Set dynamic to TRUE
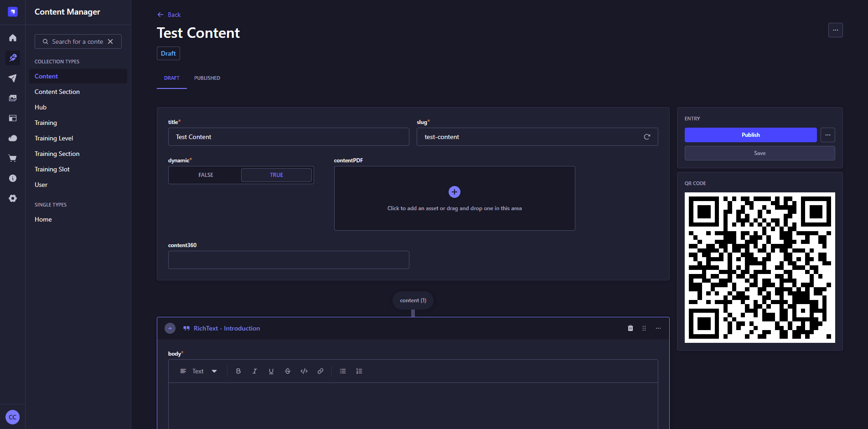 [x=276, y=175]
